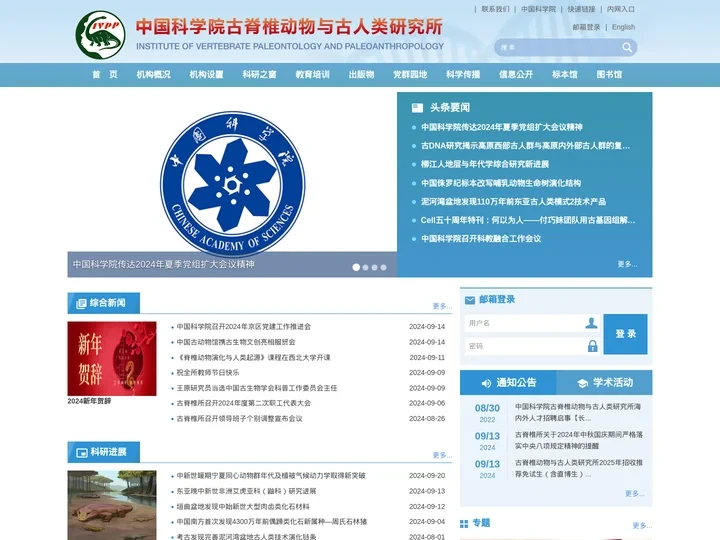Screen dimensions: 720x540
Task: Open the 科研之窗 nav menu
Action: (x=259, y=74)
